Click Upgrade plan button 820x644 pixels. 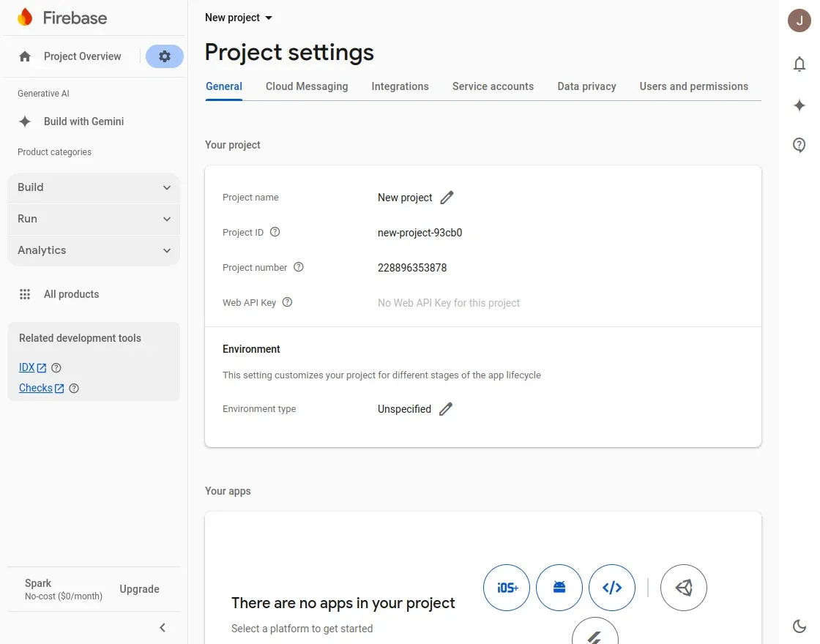coord(140,589)
